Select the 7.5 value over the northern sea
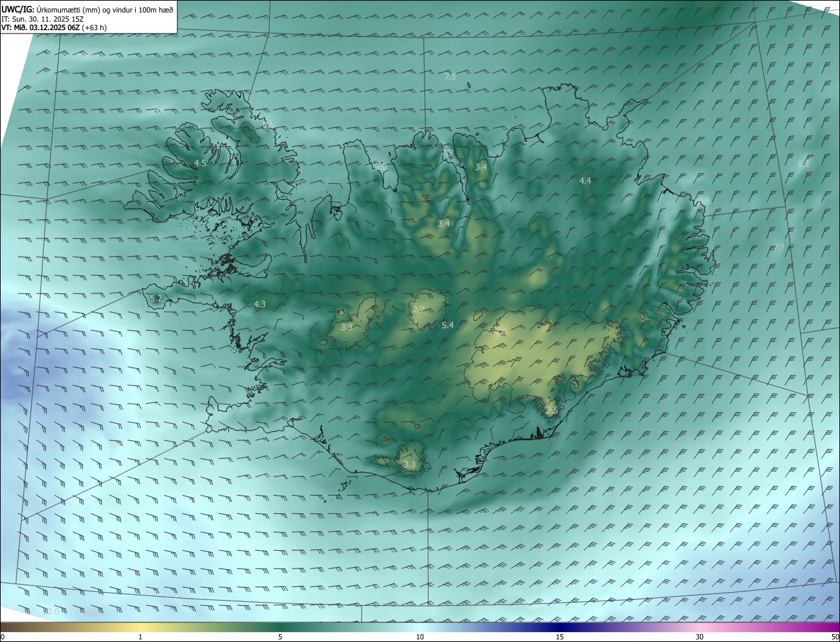840x642 pixels. tap(450, 77)
